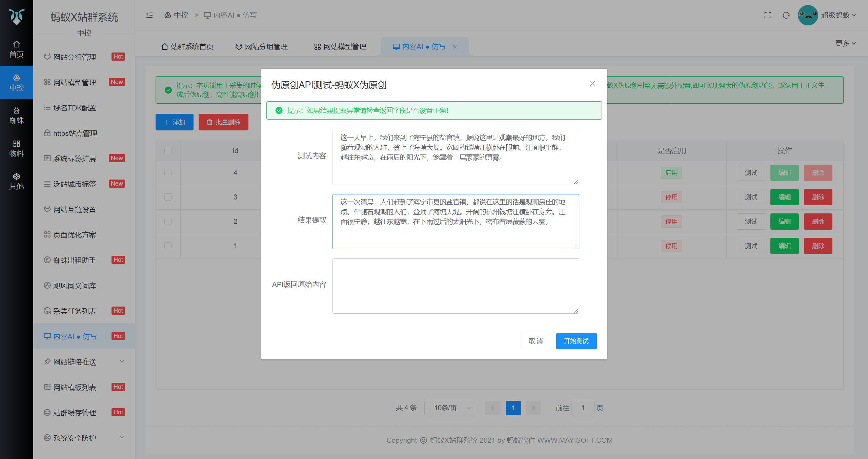Click into the 测试内容 text area

pos(455,158)
